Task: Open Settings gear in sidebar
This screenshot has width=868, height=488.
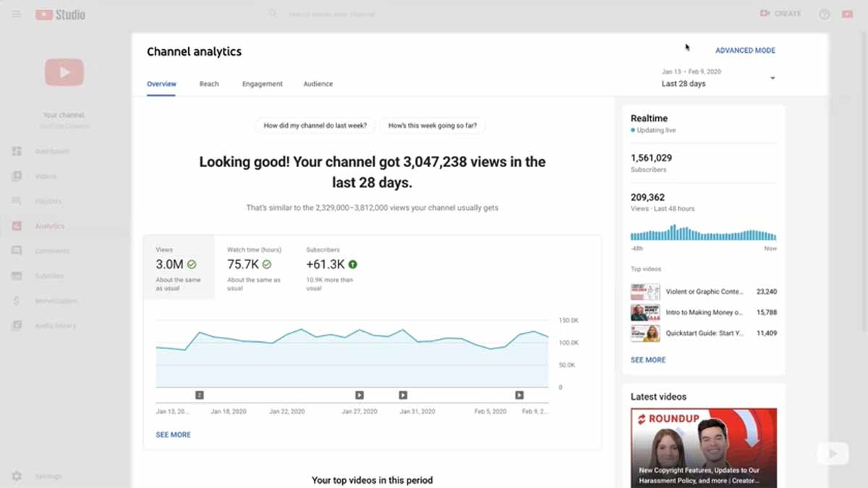Action: [x=17, y=476]
